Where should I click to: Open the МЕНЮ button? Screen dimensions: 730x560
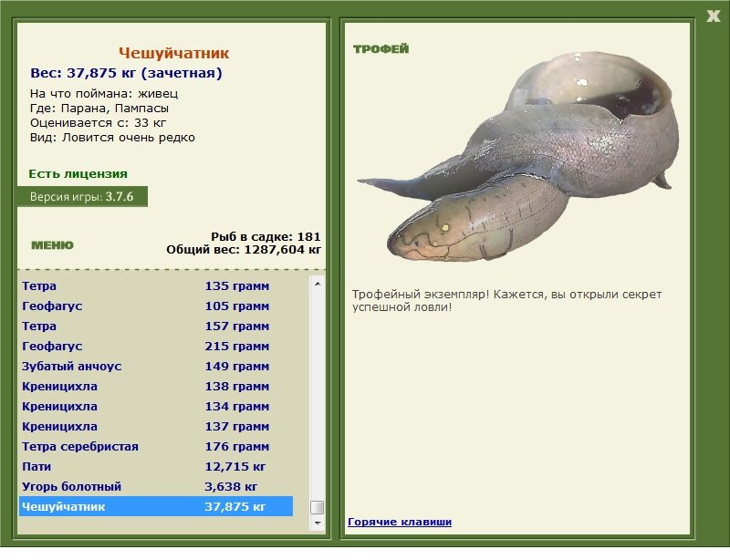(x=52, y=245)
